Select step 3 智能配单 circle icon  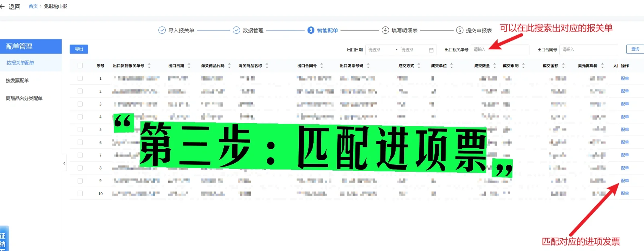click(311, 30)
